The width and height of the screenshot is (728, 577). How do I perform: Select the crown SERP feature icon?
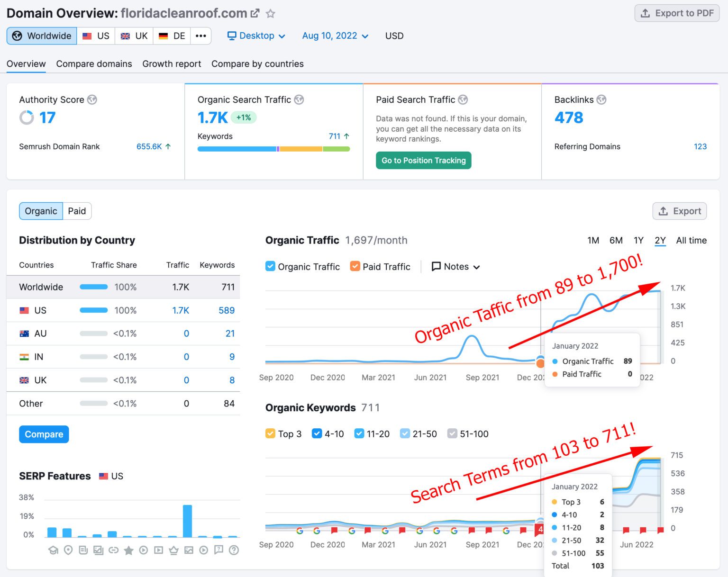click(173, 550)
